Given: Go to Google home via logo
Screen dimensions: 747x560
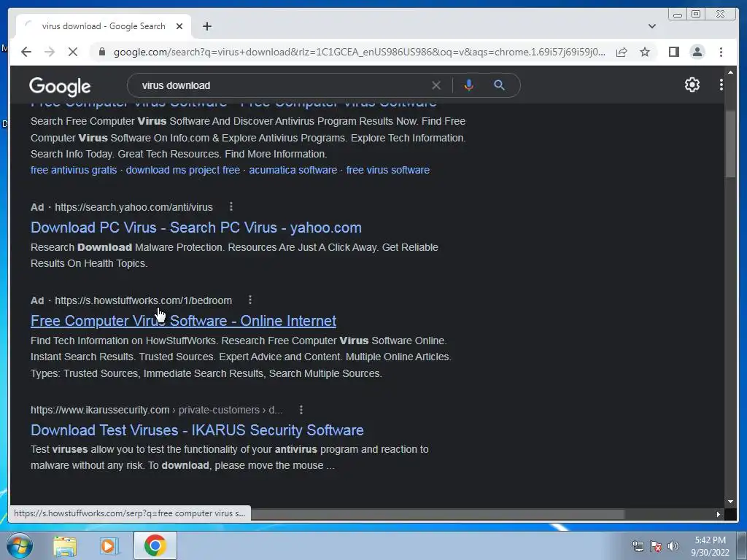Looking at the screenshot, I should click(60, 86).
